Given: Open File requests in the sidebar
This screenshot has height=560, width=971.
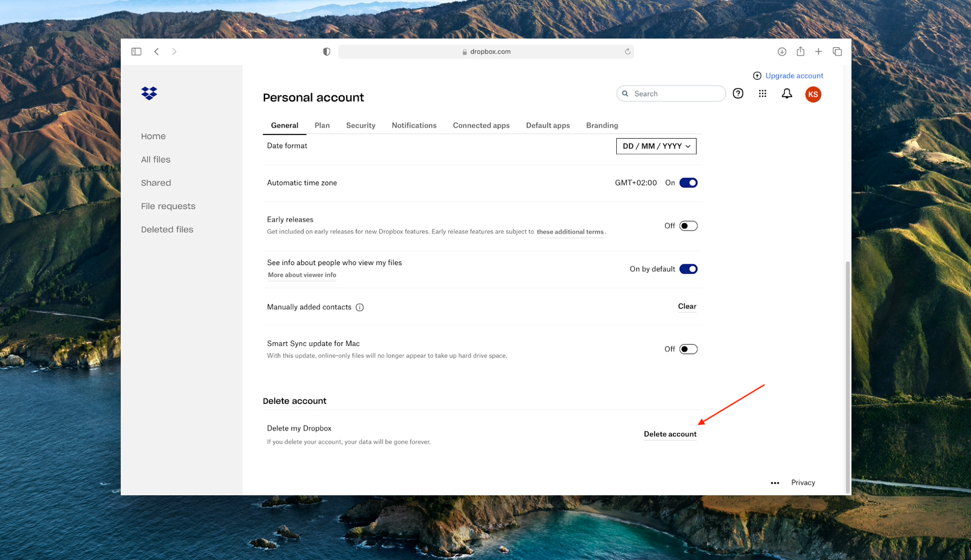Looking at the screenshot, I should (x=168, y=207).
